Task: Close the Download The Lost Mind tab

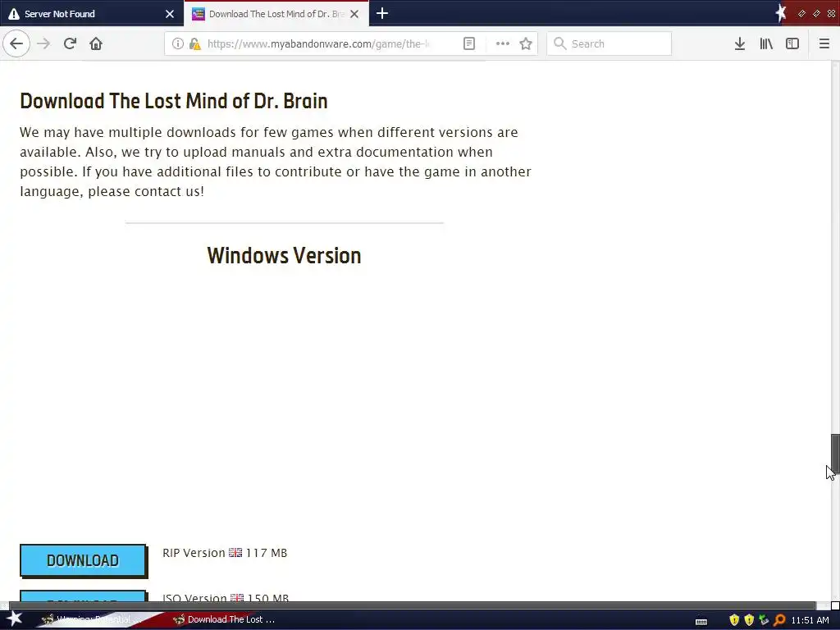Action: 354,14
